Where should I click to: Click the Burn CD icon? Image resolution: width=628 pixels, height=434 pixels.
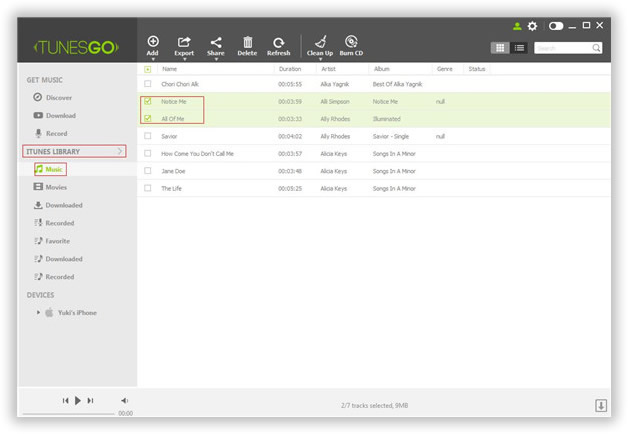tap(351, 41)
